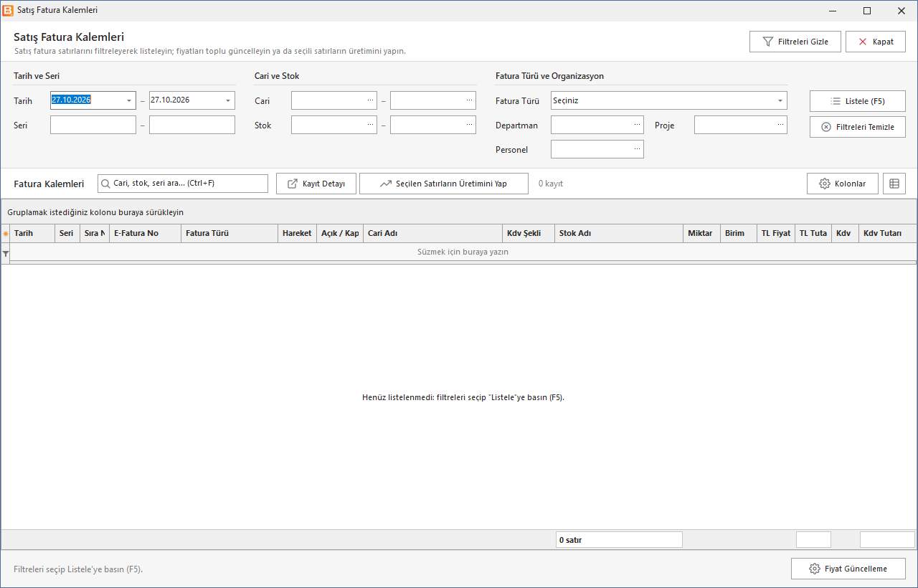Expand the end Tarih date picker
The image size is (918, 588).
(x=228, y=100)
